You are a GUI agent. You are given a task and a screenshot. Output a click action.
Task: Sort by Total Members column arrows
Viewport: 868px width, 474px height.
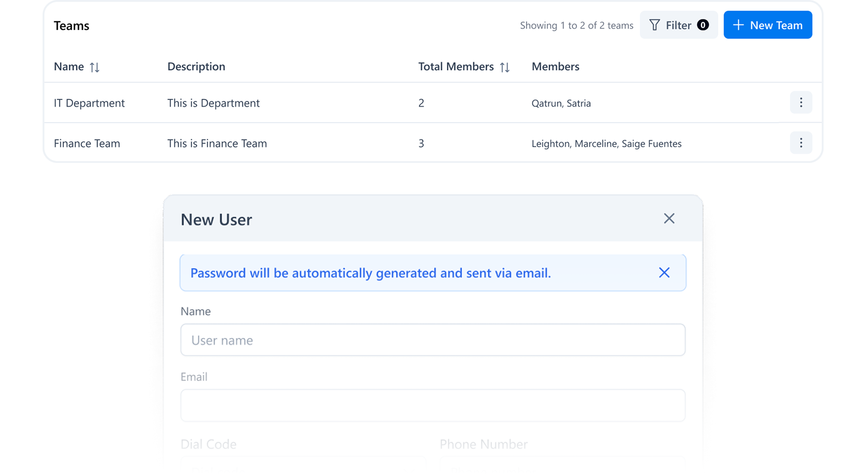[x=505, y=67]
